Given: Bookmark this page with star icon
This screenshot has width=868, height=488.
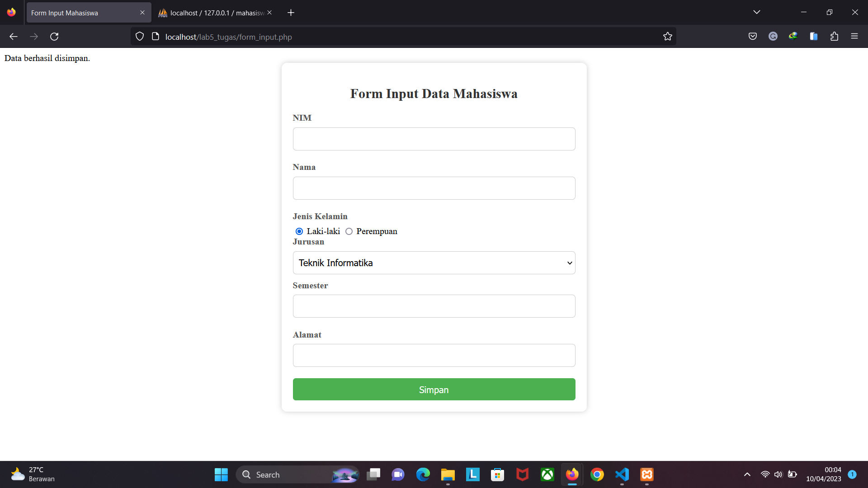Looking at the screenshot, I should [x=667, y=37].
